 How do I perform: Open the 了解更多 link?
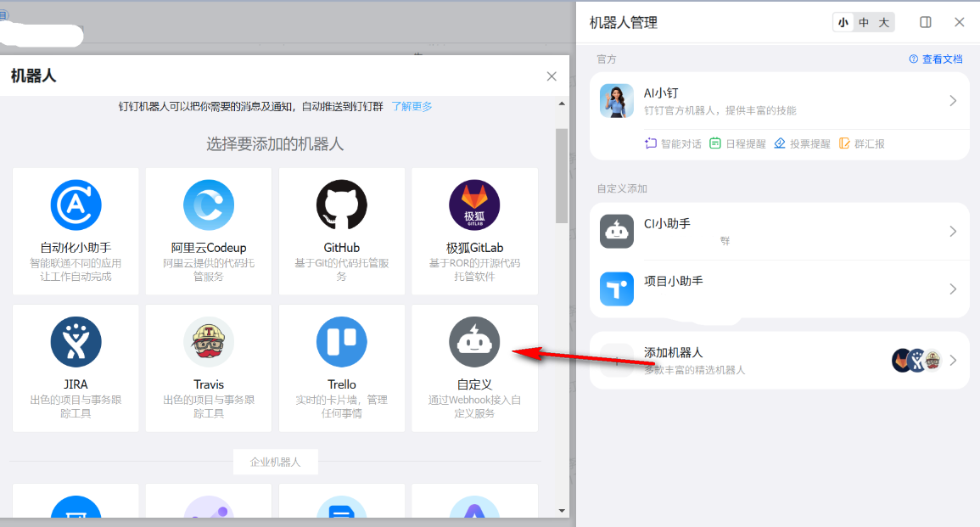[x=412, y=106]
